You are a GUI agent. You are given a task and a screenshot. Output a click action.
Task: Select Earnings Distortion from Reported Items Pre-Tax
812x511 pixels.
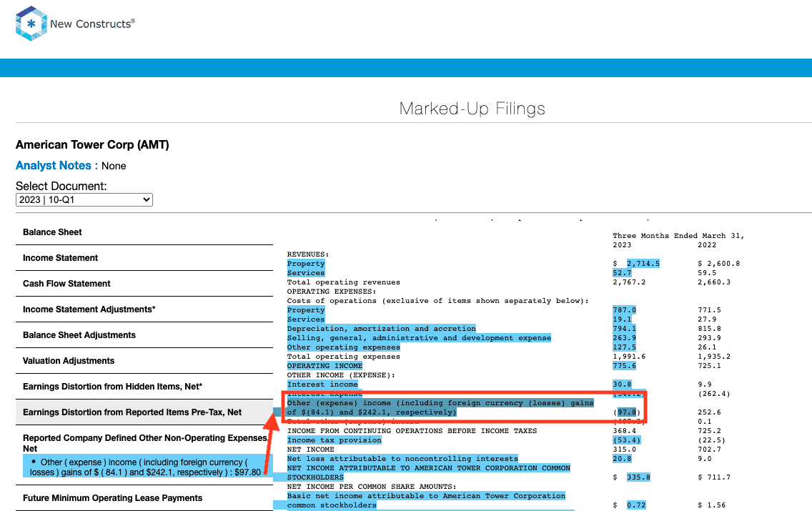(x=132, y=412)
